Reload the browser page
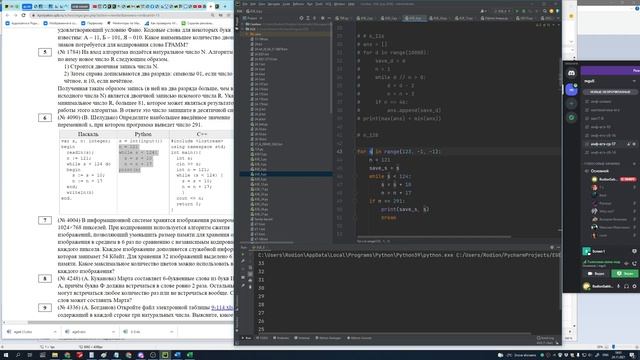 (x=24, y=15)
